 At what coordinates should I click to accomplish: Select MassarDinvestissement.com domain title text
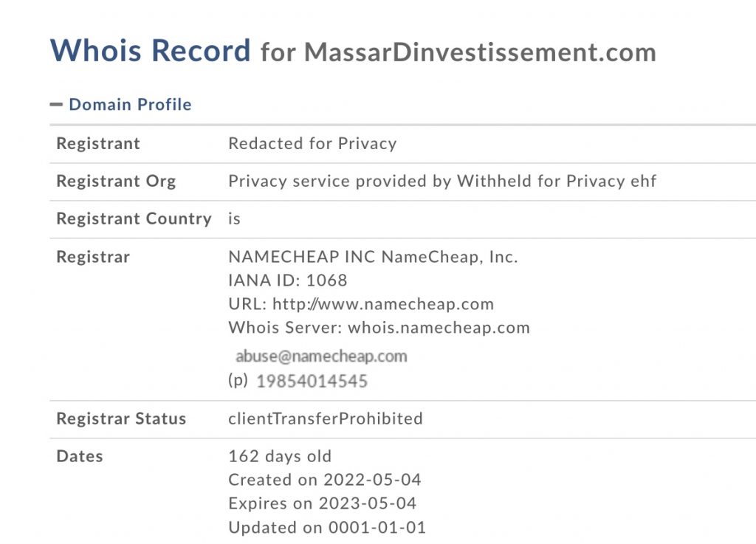coord(480,52)
